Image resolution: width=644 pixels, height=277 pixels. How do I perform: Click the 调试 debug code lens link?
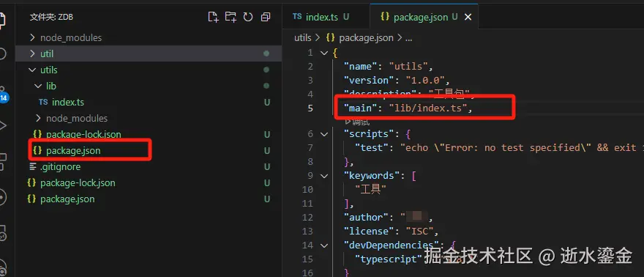coord(357,122)
